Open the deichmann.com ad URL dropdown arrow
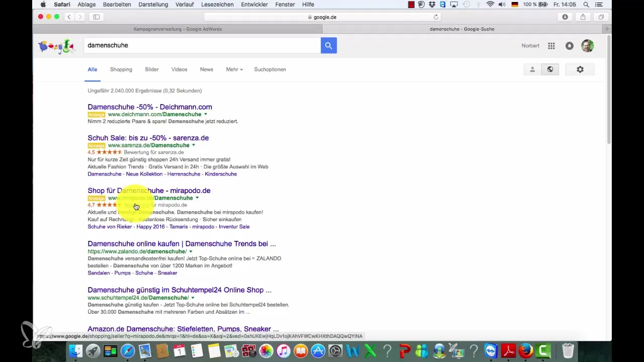 (x=205, y=114)
